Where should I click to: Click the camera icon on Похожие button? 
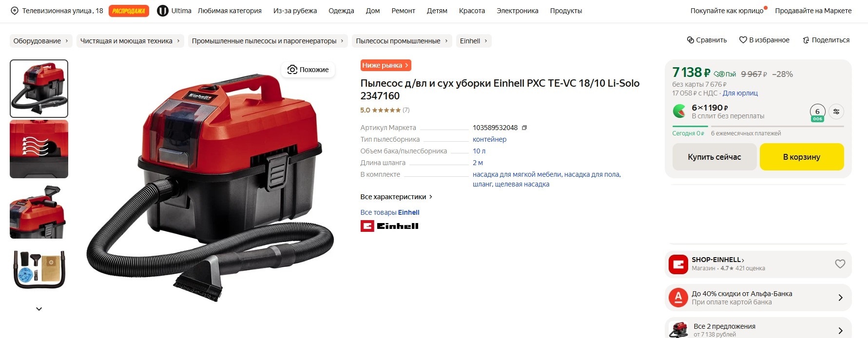tap(292, 70)
